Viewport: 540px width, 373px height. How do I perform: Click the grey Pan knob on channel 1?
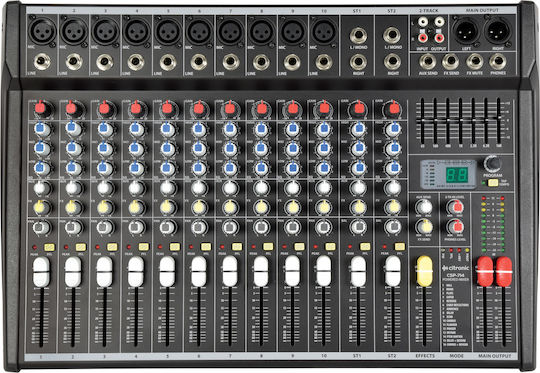(42, 227)
